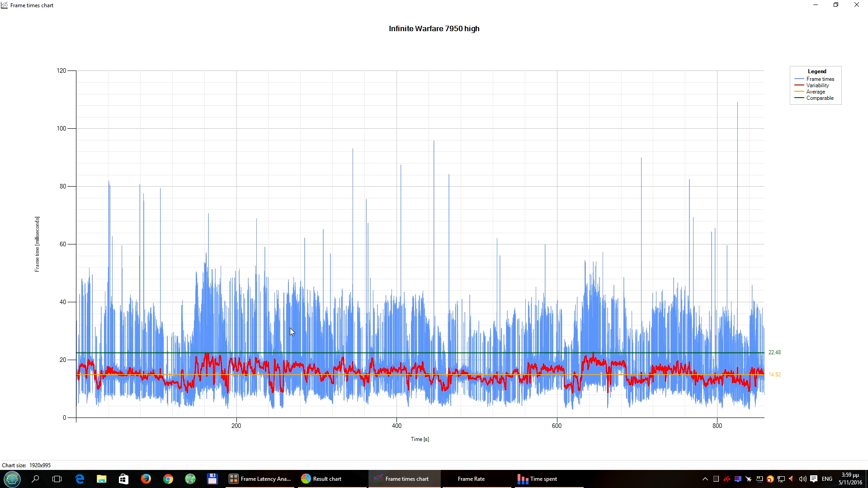
Task: Open the volume control in the tray
Action: click(802, 479)
